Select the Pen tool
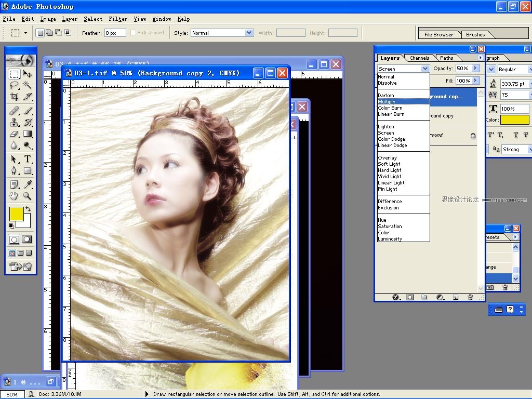The image size is (532, 399). [x=14, y=170]
